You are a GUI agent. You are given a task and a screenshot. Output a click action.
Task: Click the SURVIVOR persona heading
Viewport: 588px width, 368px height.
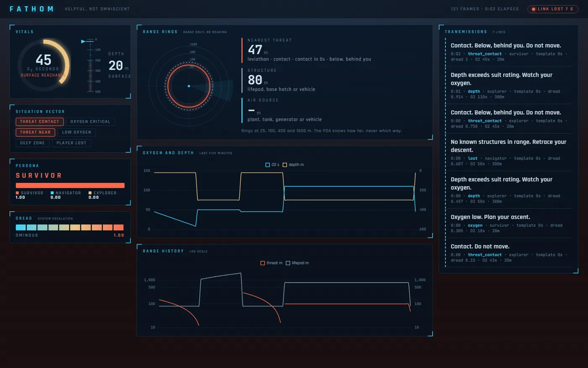coord(39,175)
